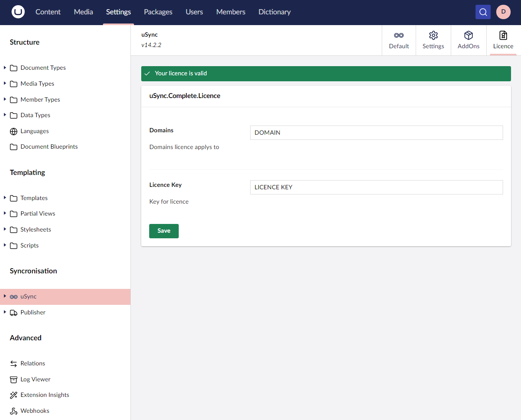Expand the Stylesheets tree node
The image size is (521, 420).
click(5, 229)
